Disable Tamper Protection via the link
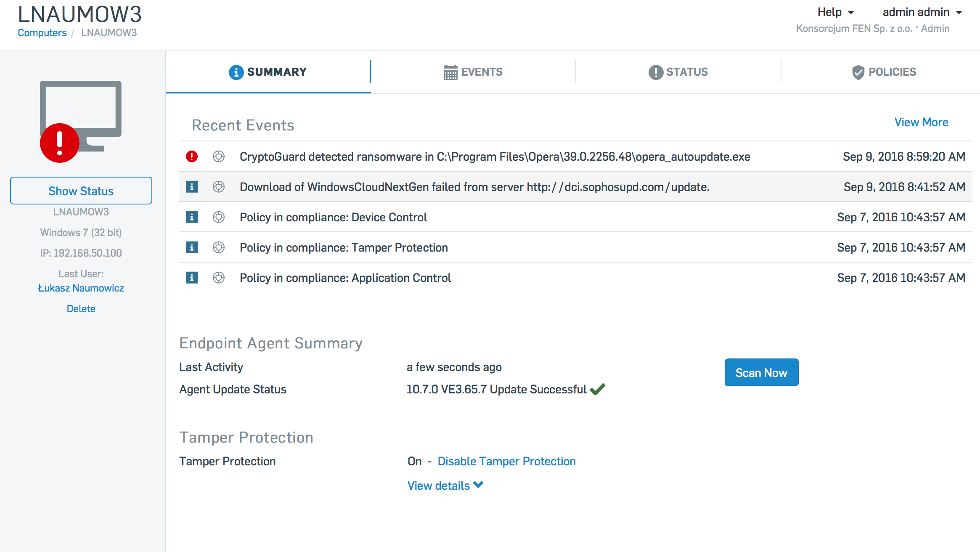This screenshot has height=552, width=980. [x=506, y=461]
